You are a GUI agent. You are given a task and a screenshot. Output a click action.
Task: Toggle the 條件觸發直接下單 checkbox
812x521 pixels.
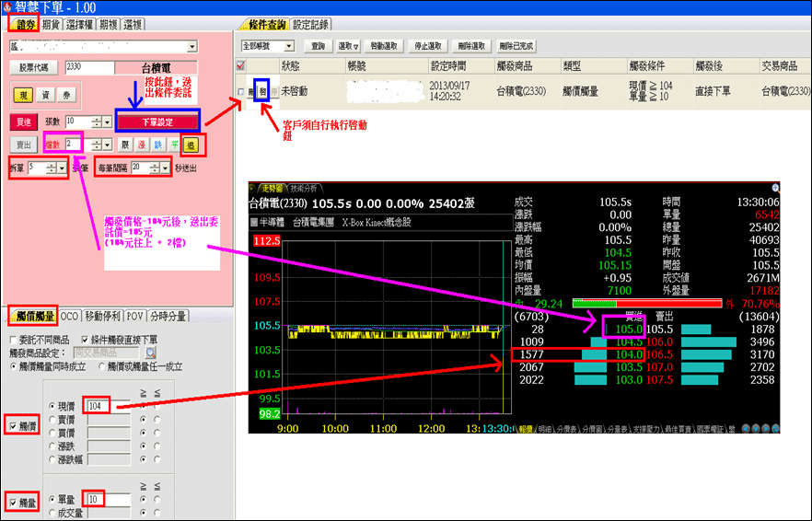tap(86, 340)
